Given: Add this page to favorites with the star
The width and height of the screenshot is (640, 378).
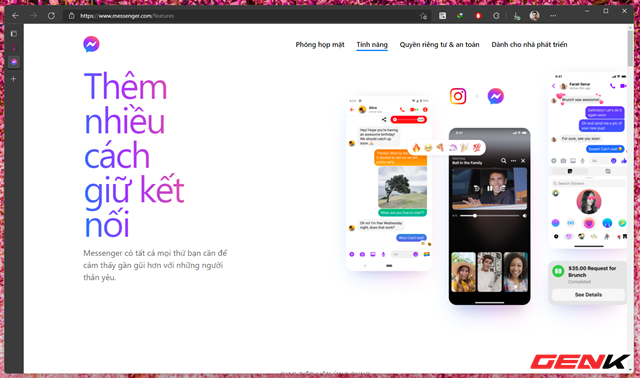Looking at the screenshot, I should [423, 16].
